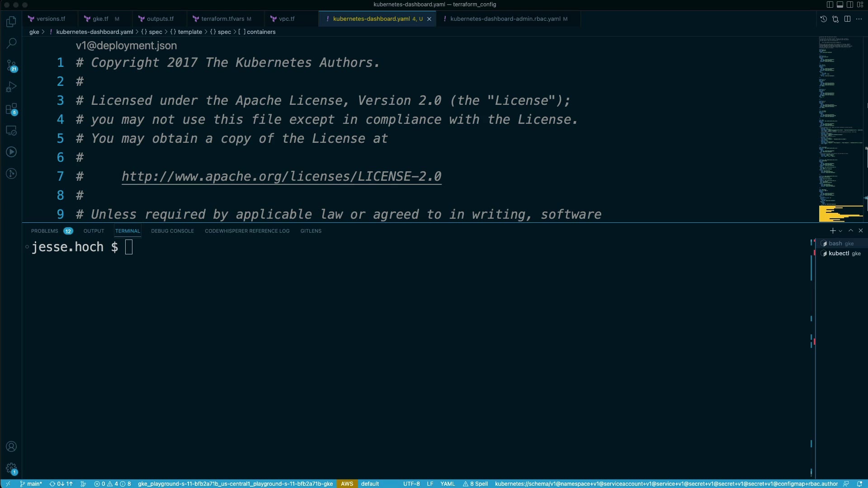The height and width of the screenshot is (488, 868).
Task: Open the Extensions sidebar view
Action: (11, 108)
